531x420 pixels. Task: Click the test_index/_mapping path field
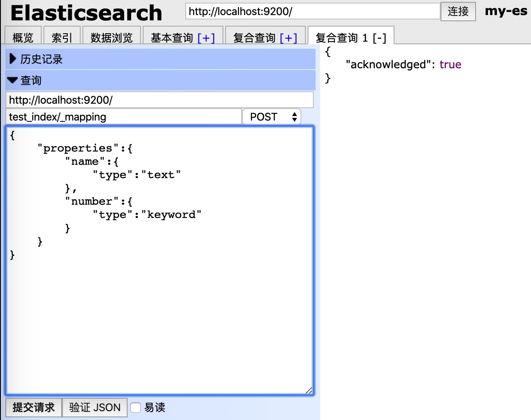(124, 117)
